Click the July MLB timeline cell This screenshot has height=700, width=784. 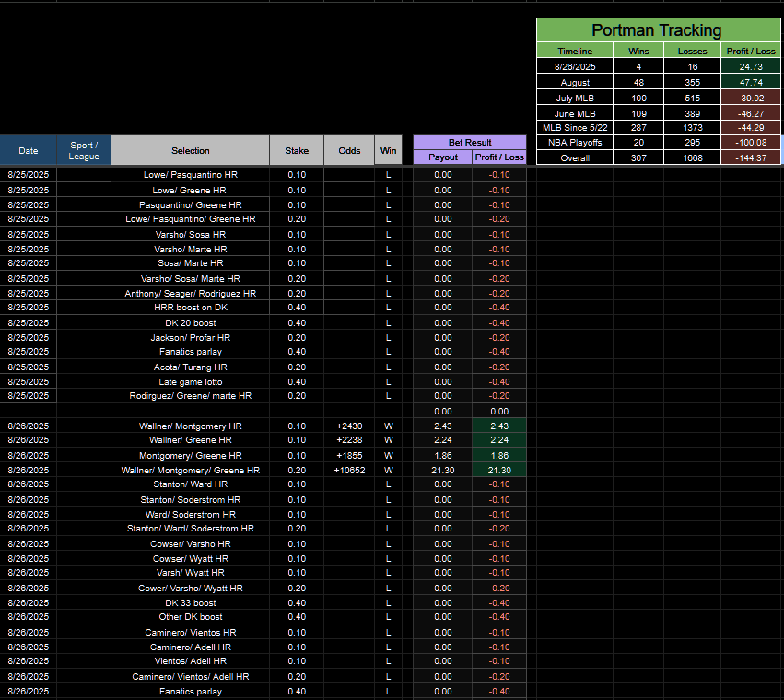575,98
